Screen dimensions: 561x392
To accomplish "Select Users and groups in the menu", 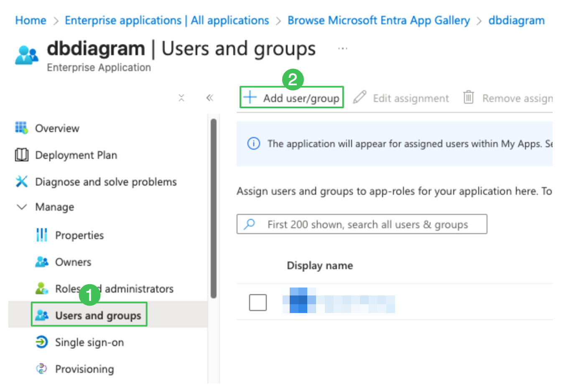I will (89, 315).
